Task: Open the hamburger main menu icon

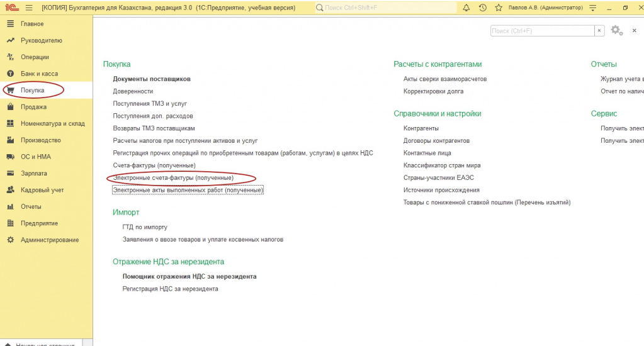Action: 28,8
